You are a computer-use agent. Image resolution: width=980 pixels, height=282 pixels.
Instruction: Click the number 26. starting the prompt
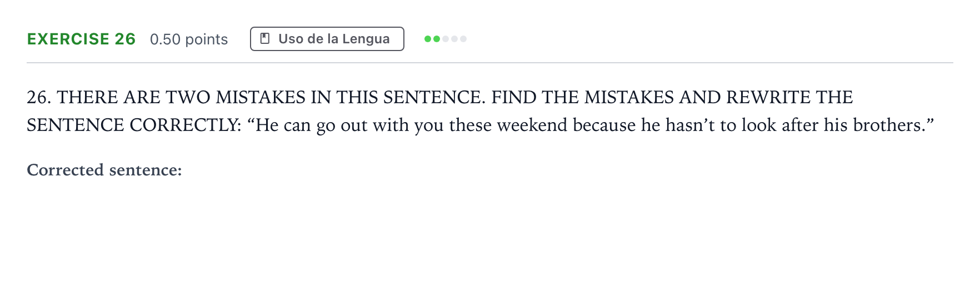[x=39, y=97]
